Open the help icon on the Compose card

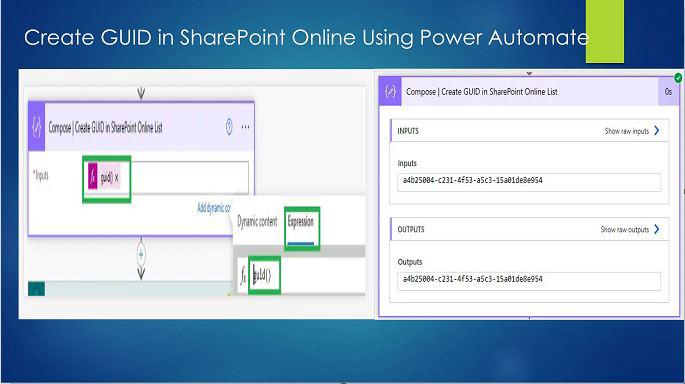[229, 127]
